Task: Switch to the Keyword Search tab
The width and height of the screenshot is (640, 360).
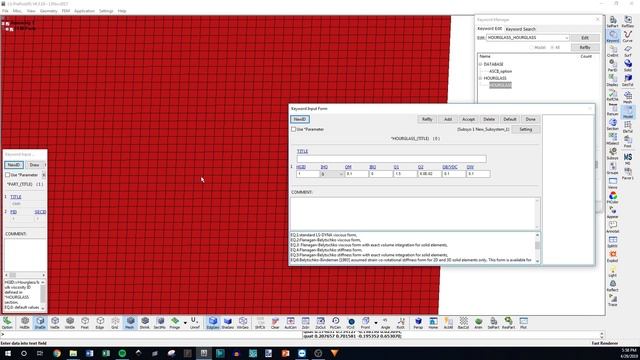Action: pyautogui.click(x=520, y=29)
